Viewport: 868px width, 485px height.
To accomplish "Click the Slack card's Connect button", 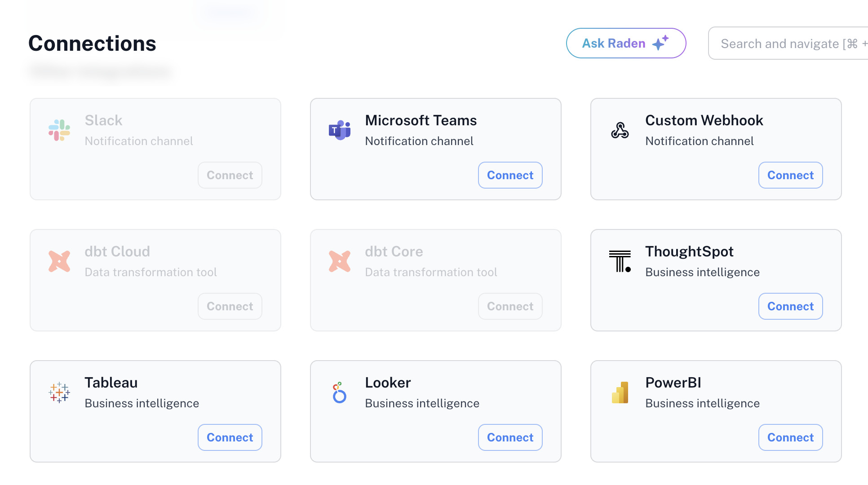I will coord(230,175).
